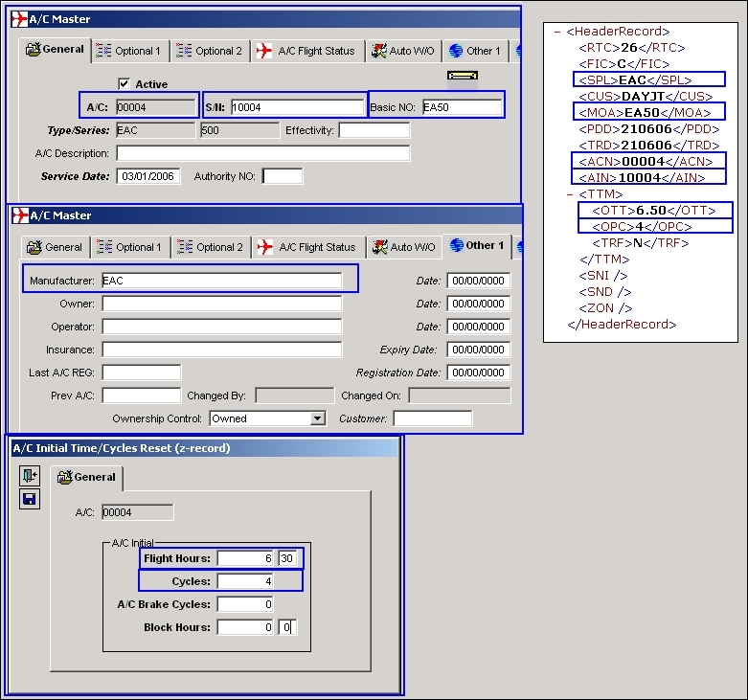Click the Block Hours minutes field
The image size is (748, 700).
[x=287, y=627]
